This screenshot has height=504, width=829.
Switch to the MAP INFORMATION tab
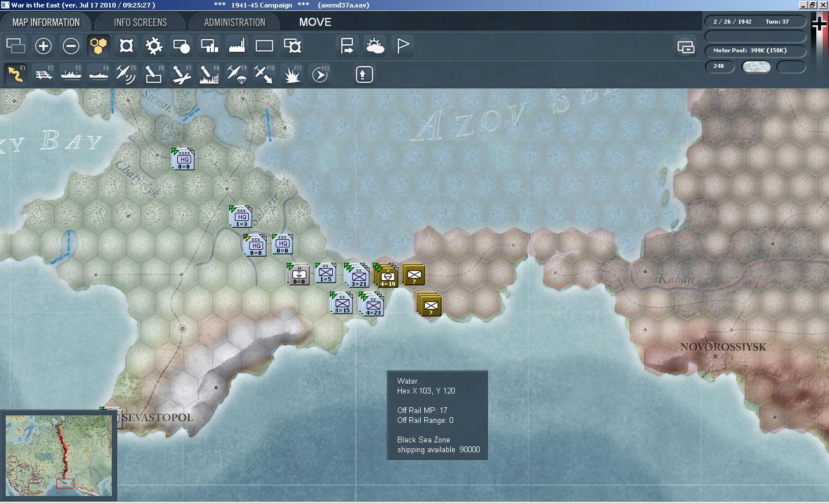46,22
